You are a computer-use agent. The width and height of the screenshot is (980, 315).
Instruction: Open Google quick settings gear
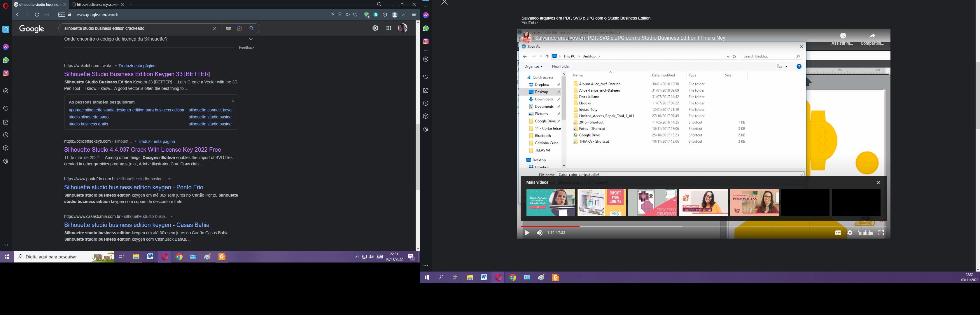pos(375,28)
